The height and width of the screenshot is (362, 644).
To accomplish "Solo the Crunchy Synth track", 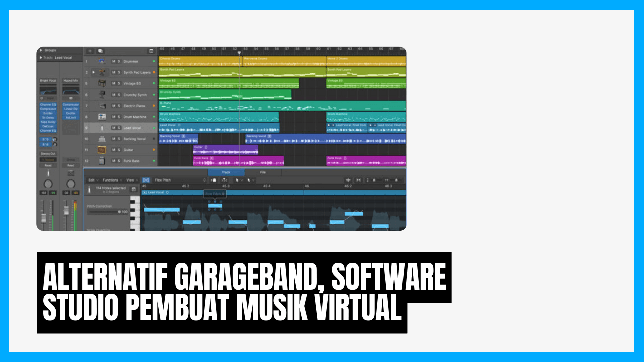I will (119, 95).
